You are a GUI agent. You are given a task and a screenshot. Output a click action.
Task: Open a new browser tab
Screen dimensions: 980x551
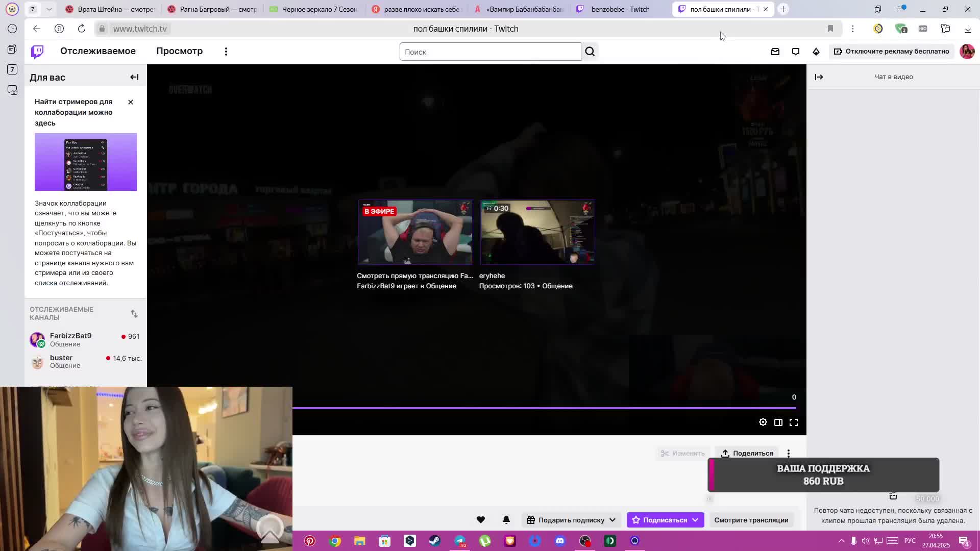[783, 9]
